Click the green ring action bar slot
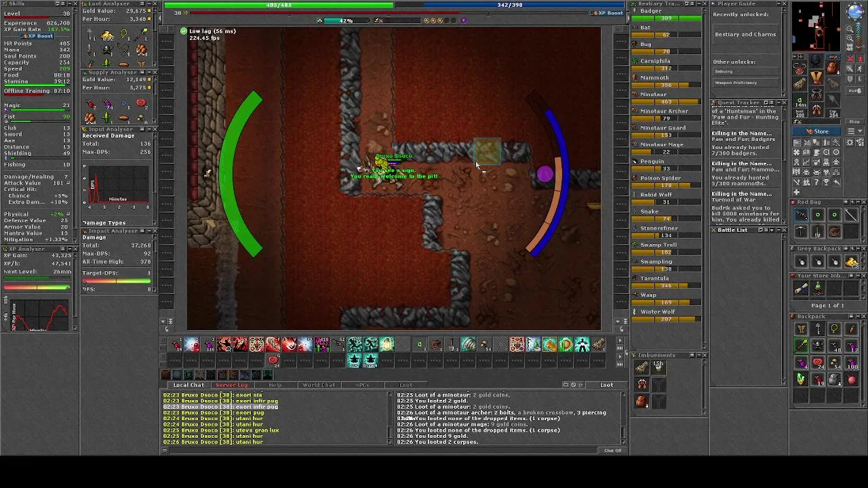This screenshot has width=868, height=488. pos(419,344)
